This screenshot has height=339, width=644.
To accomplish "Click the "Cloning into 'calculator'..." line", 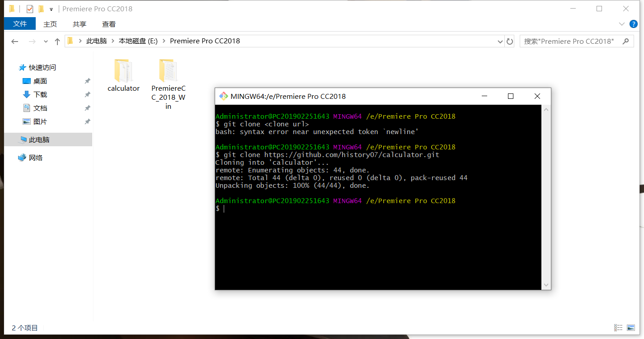I will click(272, 163).
